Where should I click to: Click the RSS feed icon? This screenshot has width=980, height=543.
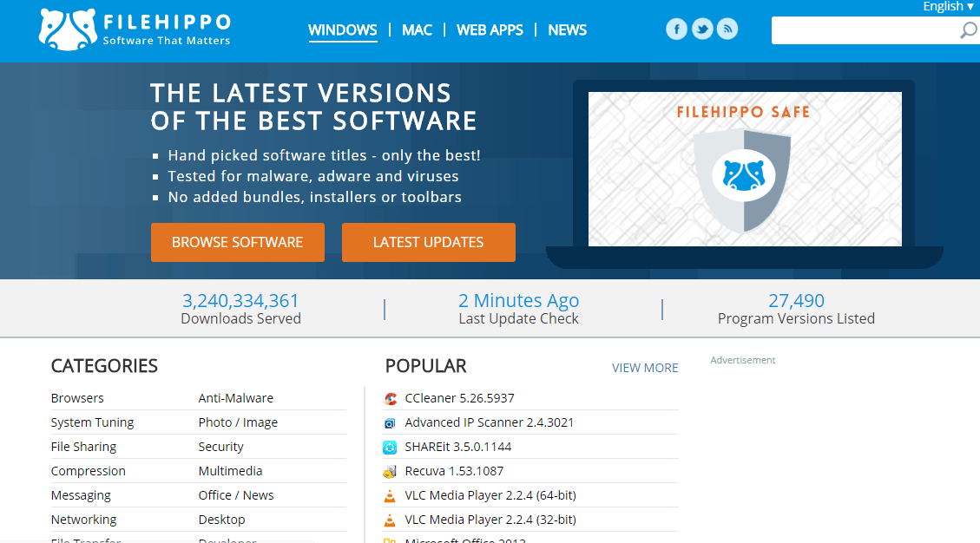[x=727, y=29]
